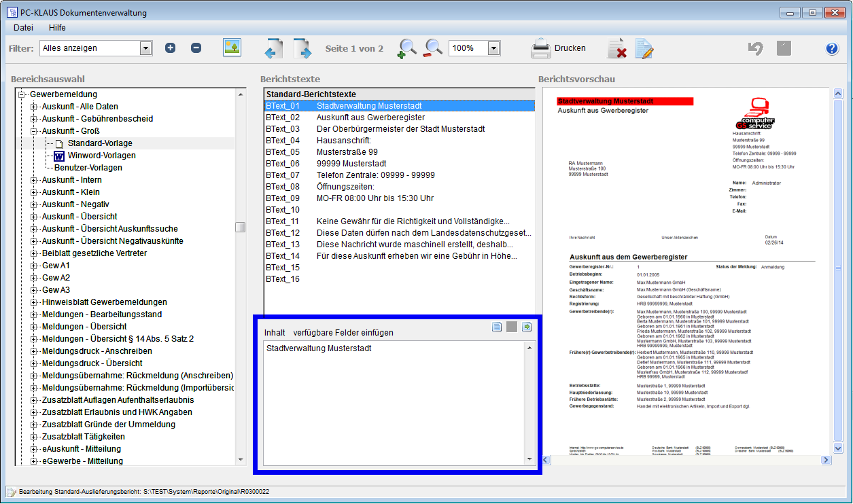Click the edit document pencil icon
This screenshot has height=504, width=853.
pos(644,48)
